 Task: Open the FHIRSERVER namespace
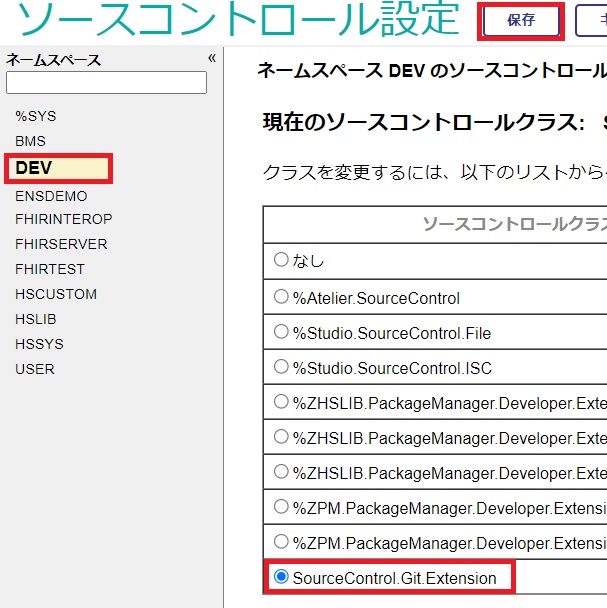click(x=61, y=244)
